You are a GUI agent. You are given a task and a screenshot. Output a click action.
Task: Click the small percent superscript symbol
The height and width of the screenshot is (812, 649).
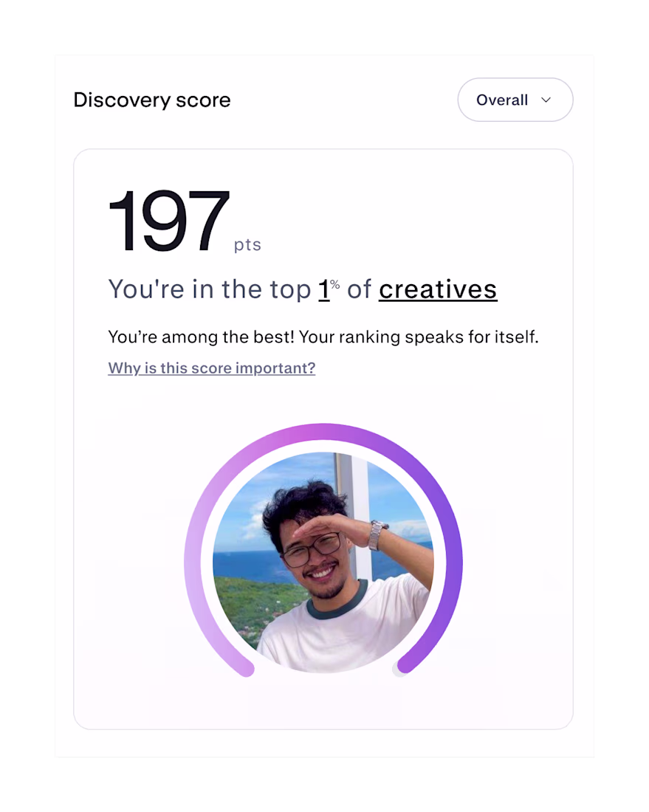pyautogui.click(x=335, y=284)
